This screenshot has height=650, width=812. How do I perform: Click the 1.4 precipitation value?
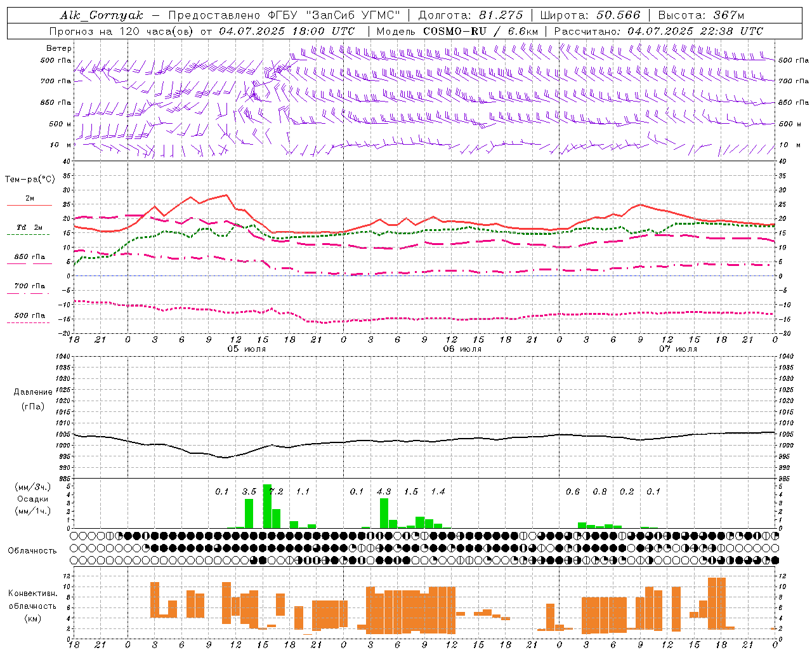pyautogui.click(x=438, y=491)
